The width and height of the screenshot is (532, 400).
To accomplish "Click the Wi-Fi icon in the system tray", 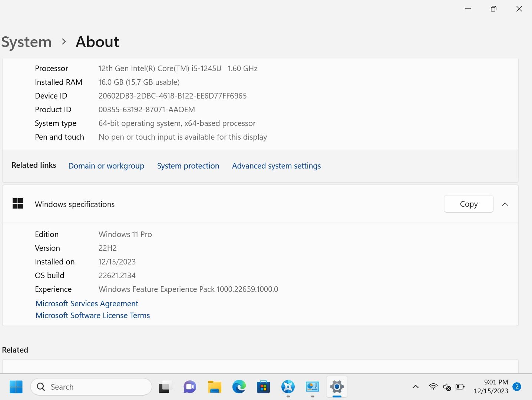I will pos(433,387).
